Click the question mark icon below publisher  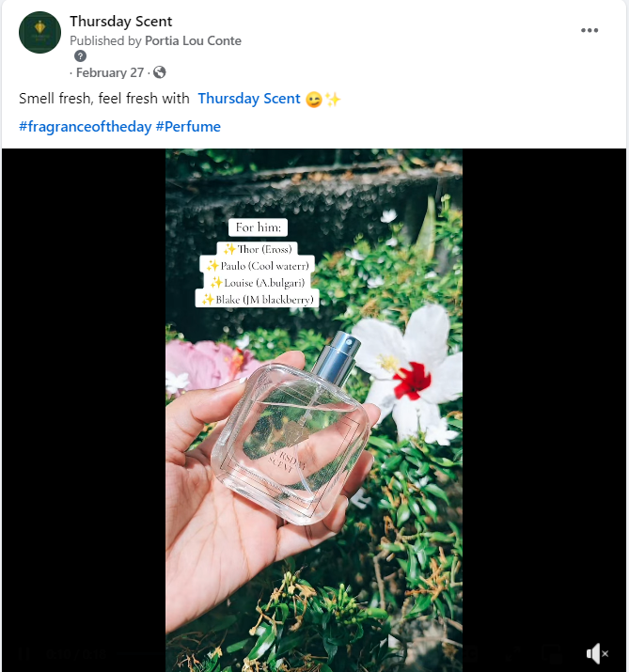click(x=80, y=55)
